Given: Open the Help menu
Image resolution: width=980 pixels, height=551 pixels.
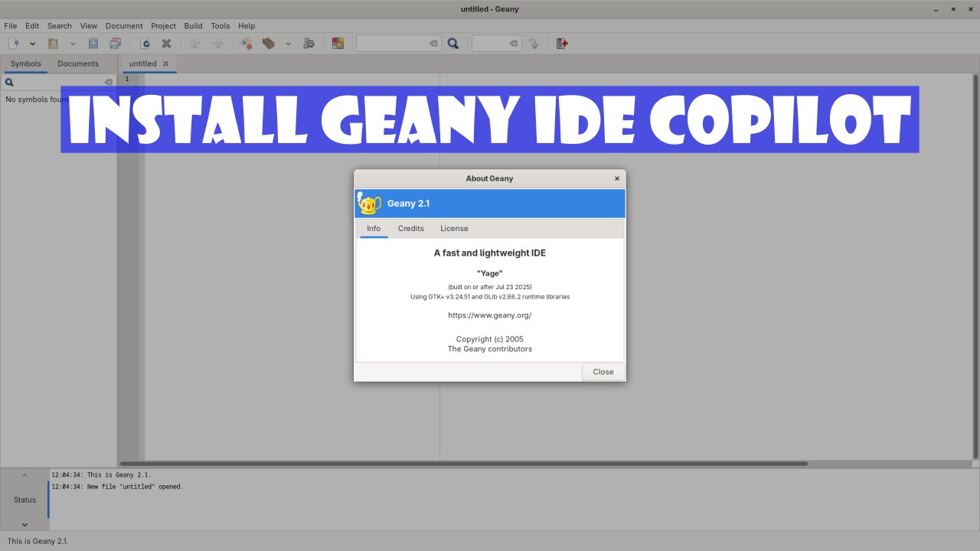Looking at the screenshot, I should pos(247,25).
